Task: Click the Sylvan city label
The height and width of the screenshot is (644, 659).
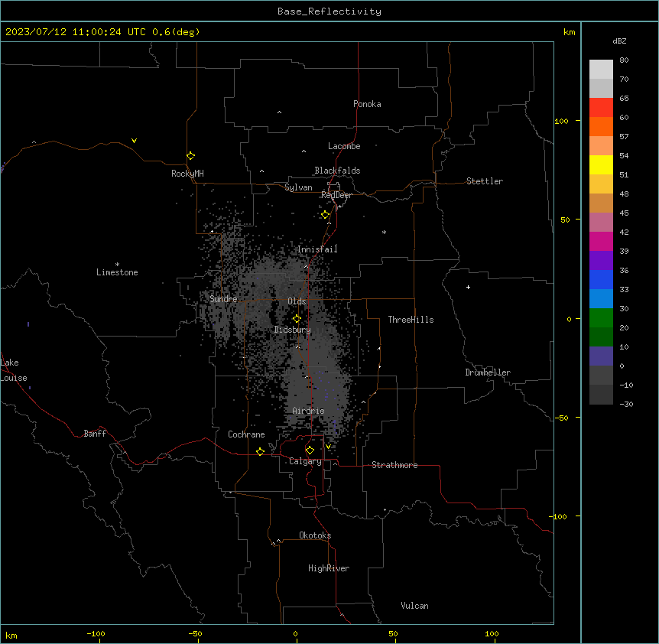Action: (x=298, y=187)
